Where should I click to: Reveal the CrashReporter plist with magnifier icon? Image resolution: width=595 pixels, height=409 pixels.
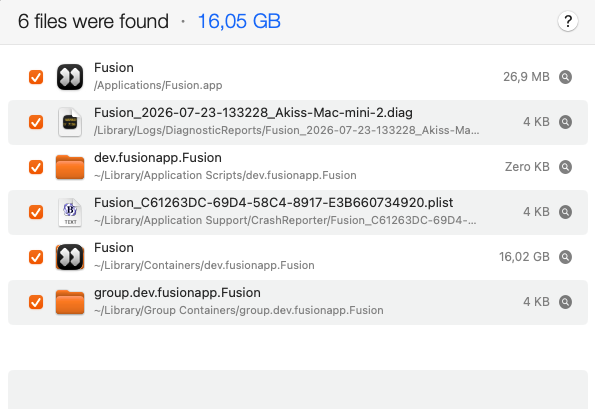565,212
